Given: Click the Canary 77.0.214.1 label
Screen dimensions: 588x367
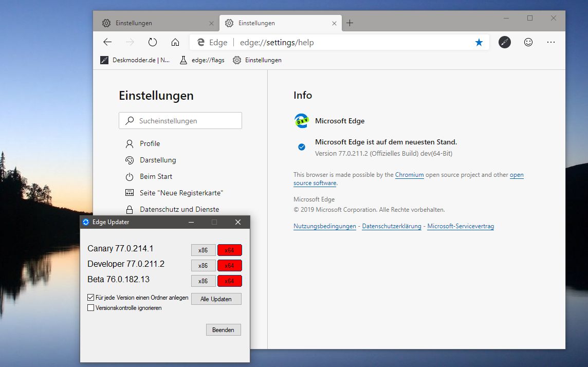Looking at the screenshot, I should coord(120,249).
